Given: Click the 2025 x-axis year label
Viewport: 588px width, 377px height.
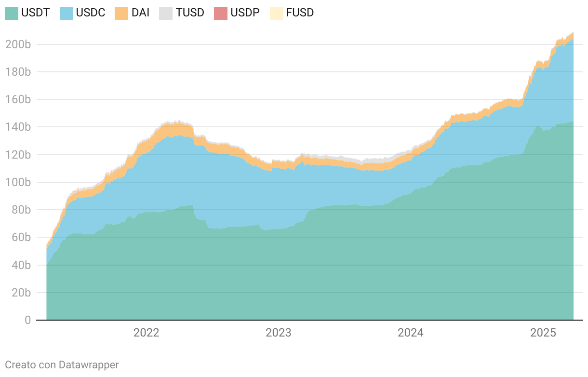Looking at the screenshot, I should [x=543, y=333].
